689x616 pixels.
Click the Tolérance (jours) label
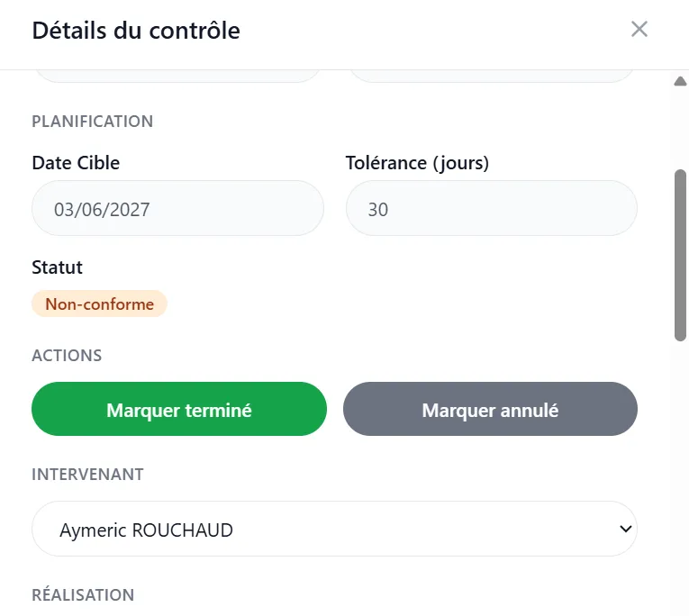[x=417, y=163]
